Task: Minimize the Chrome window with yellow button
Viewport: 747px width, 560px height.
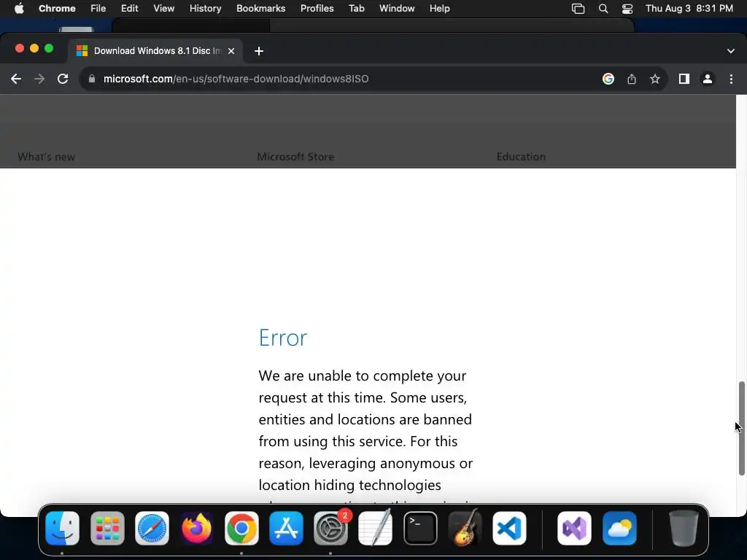Action: (x=34, y=48)
